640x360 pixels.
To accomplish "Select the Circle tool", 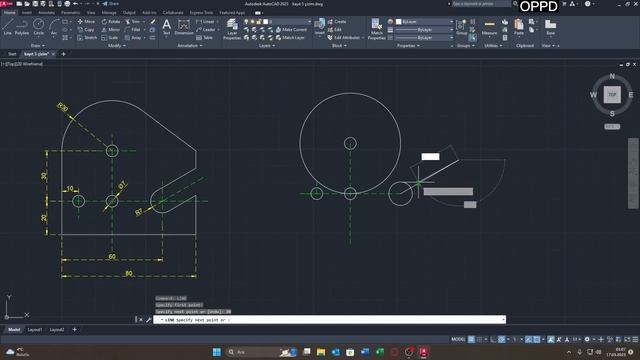I will [38, 27].
